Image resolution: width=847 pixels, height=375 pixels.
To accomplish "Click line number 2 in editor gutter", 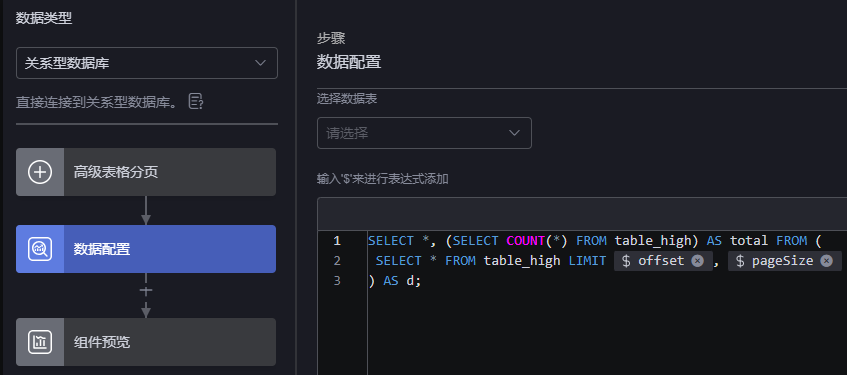I will [x=337, y=261].
